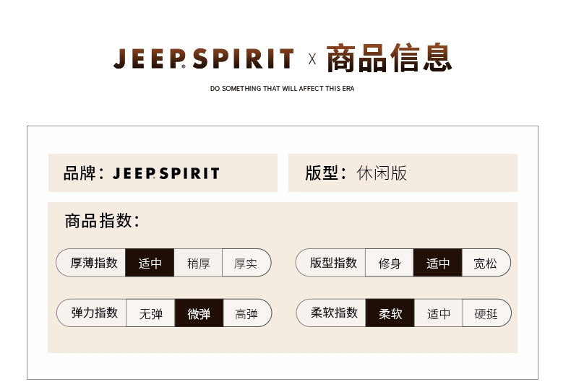Screen dimensions: 571x392
Task: Select 修身 in the 版型指数 row
Action: (390, 263)
